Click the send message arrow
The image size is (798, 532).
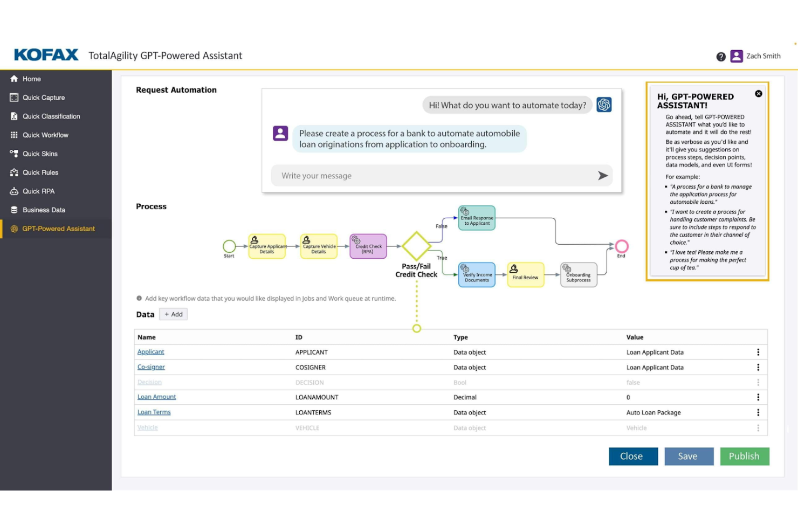click(x=602, y=175)
